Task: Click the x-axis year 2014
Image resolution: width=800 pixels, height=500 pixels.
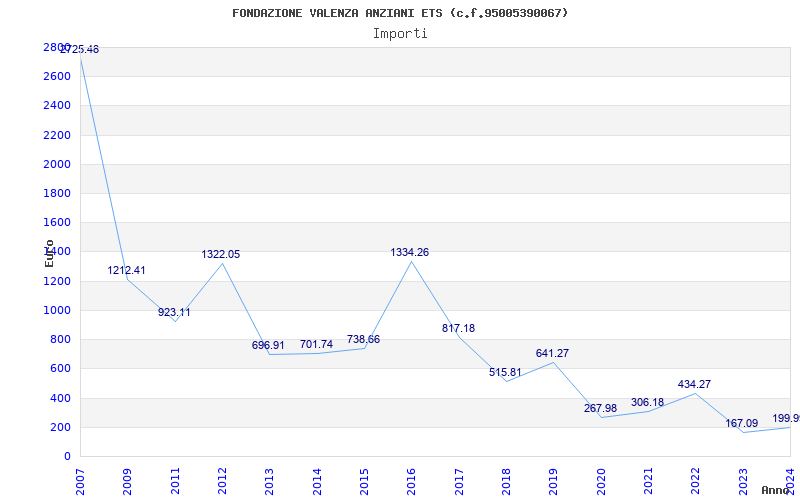Action: point(317,482)
